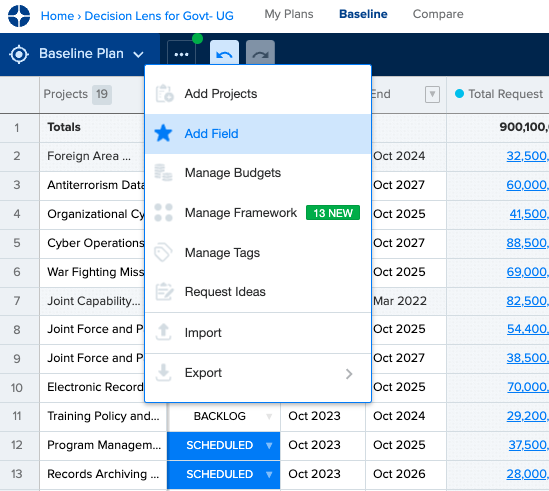Open the three-dots more options button
Screen dimensions: 549x491
tap(181, 55)
